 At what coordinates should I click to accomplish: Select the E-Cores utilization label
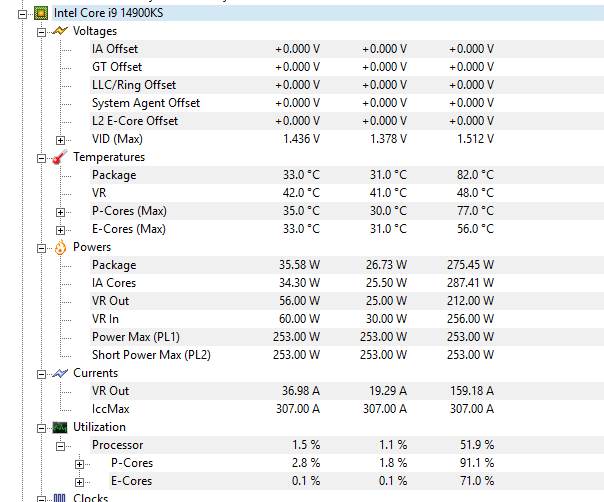point(131,481)
